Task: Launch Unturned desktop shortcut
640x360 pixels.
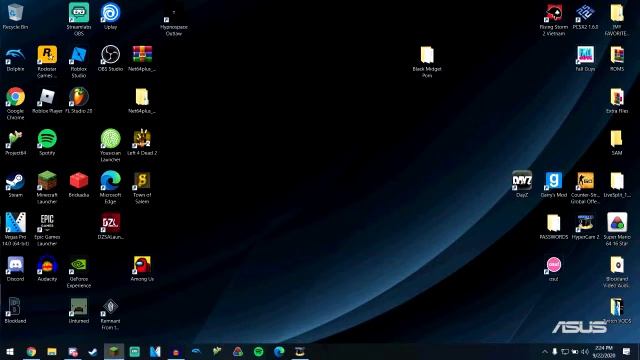Action: pyautogui.click(x=79, y=310)
